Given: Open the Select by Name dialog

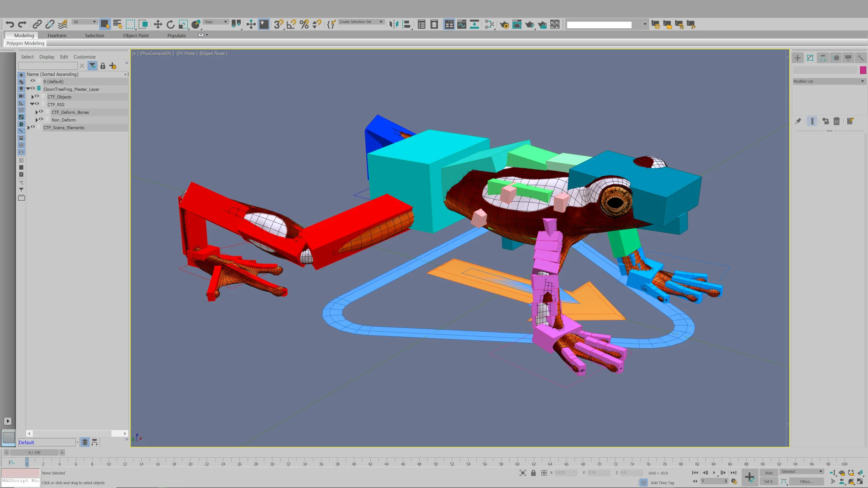Looking at the screenshot, I should (117, 24).
